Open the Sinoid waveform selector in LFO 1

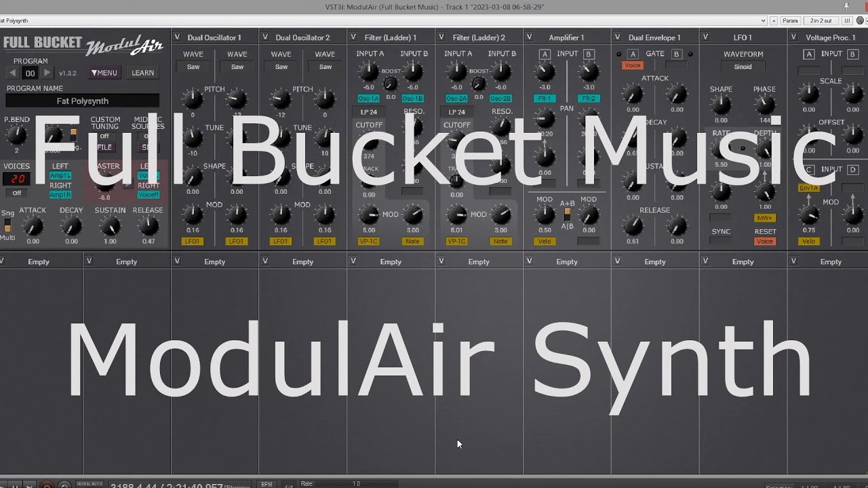coord(743,66)
